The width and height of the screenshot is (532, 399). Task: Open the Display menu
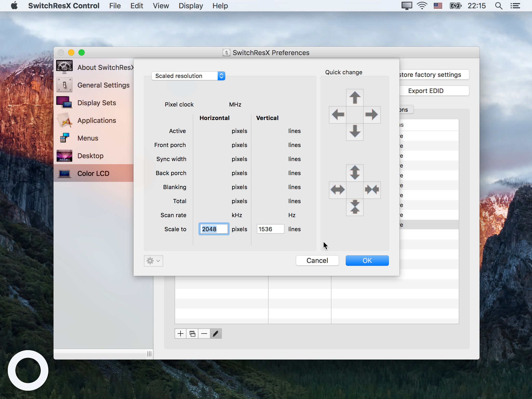191,6
